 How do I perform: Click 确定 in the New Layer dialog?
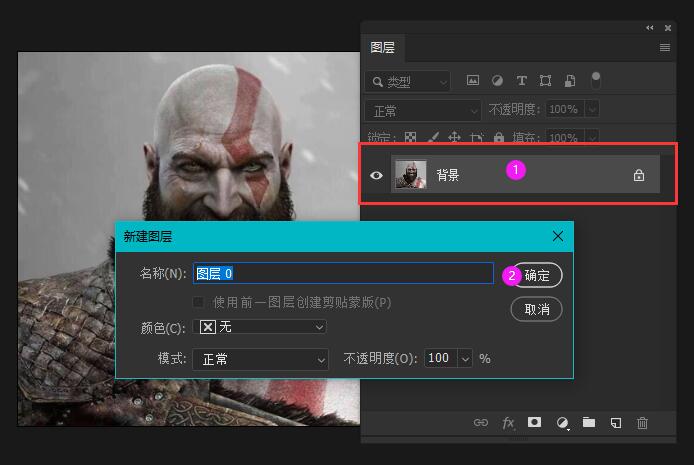(537, 275)
